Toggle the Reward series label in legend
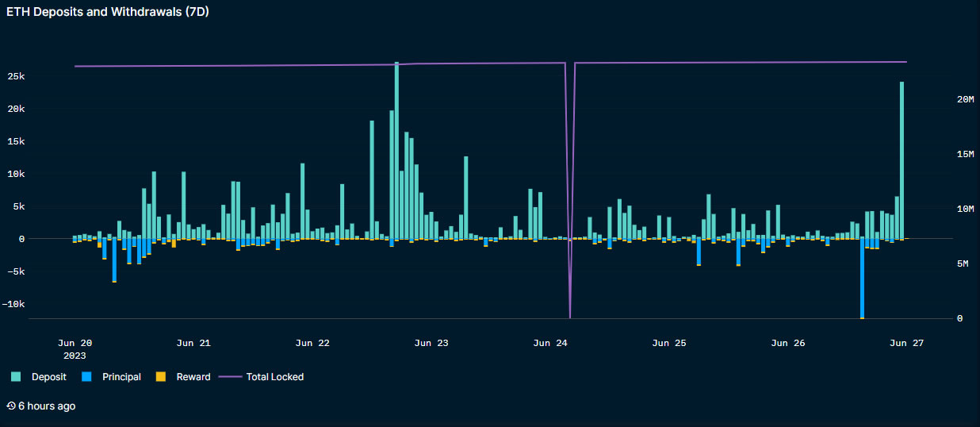 pyautogui.click(x=193, y=377)
